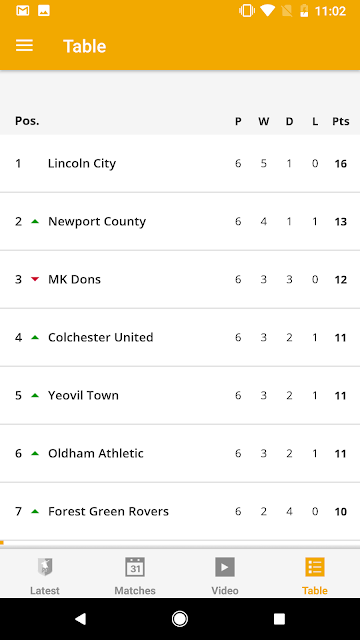Select Oldham Athletic in standings

point(180,453)
